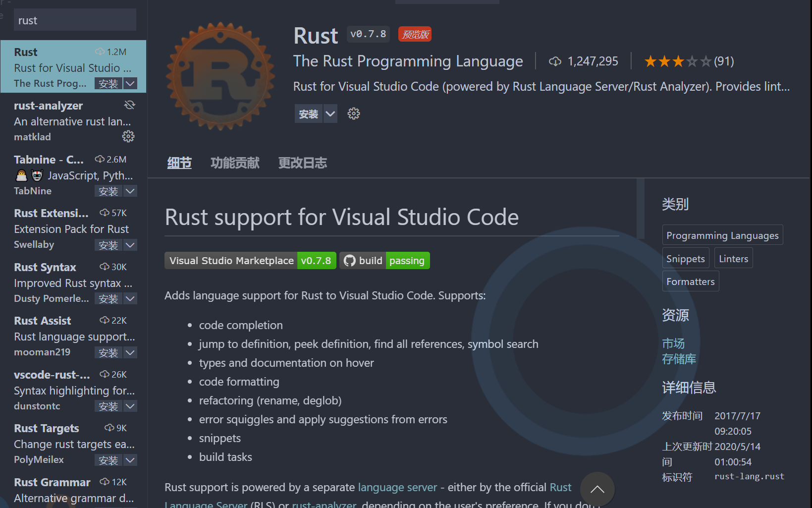
Task: Open install dropdown for Rust list item
Action: click(130, 83)
